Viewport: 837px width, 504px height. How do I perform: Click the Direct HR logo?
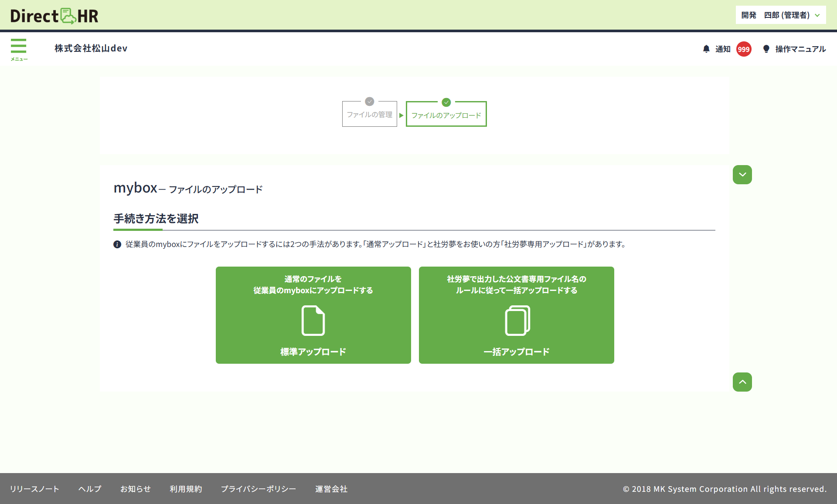[x=54, y=16]
